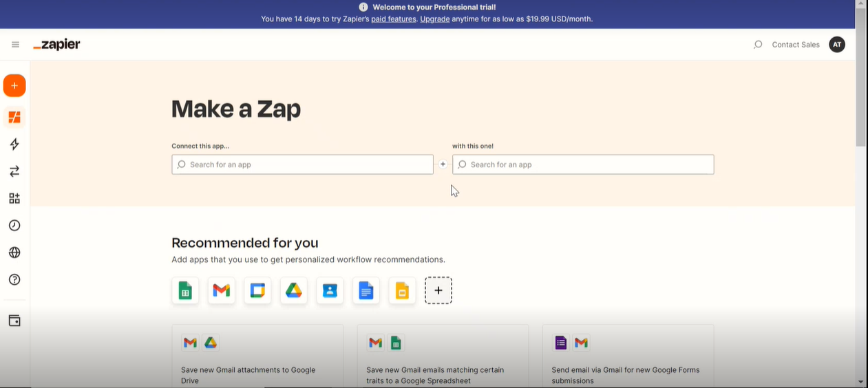Click the orange Create Zap plus button
The height and width of the screenshot is (388, 868).
pos(14,86)
